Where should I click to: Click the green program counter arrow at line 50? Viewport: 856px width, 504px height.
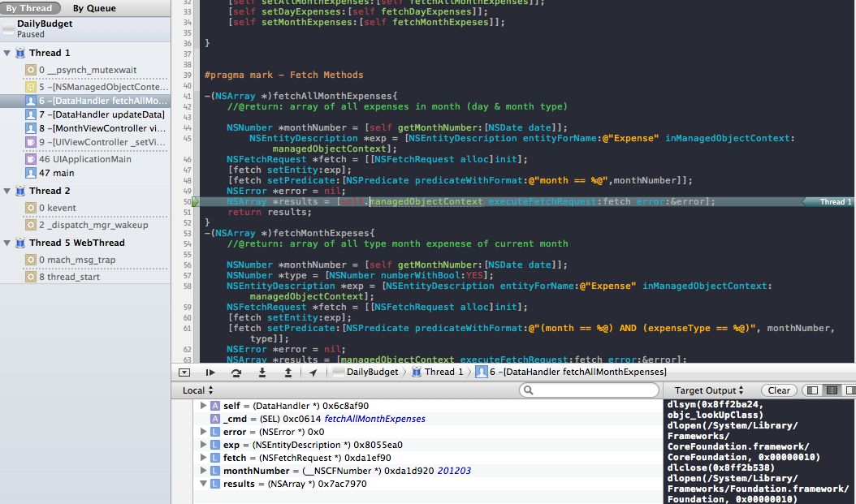pyautogui.click(x=196, y=202)
